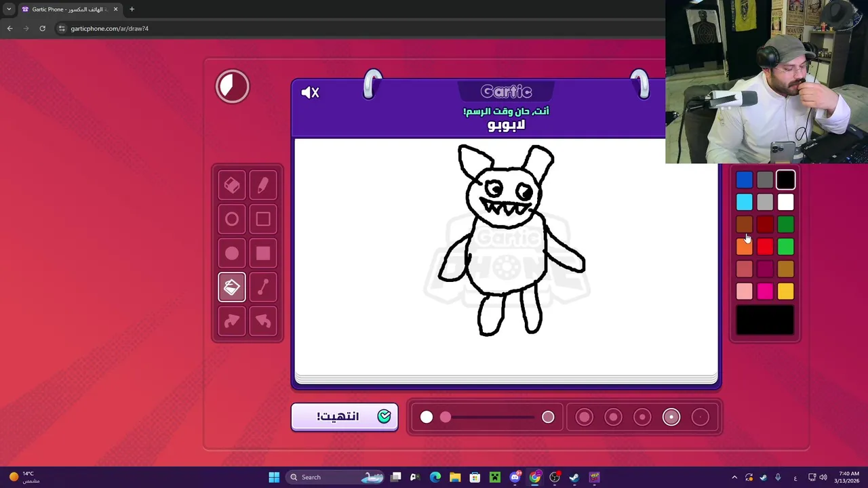The width and height of the screenshot is (868, 488).
Task: Pick the small black swatch in top row
Action: [x=785, y=180]
